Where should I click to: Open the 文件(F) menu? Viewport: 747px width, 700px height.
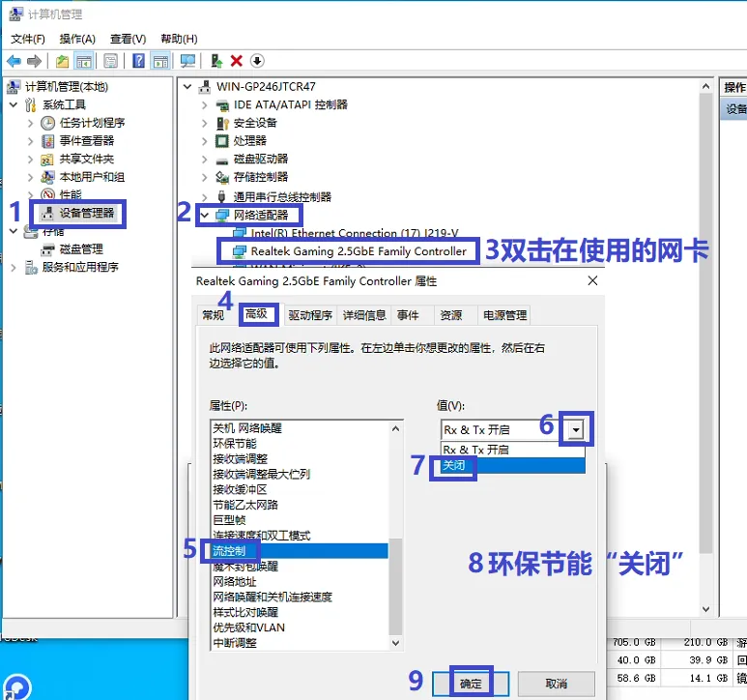(28, 39)
